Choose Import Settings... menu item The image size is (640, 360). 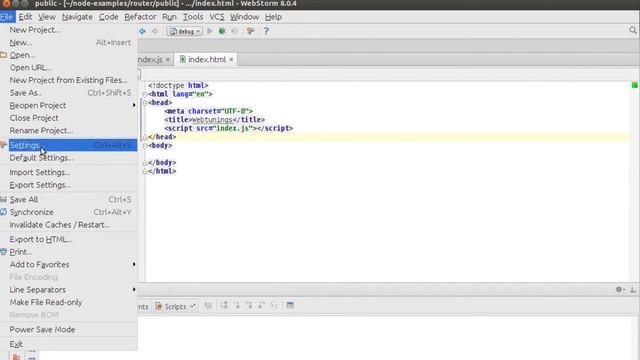[69, 173]
